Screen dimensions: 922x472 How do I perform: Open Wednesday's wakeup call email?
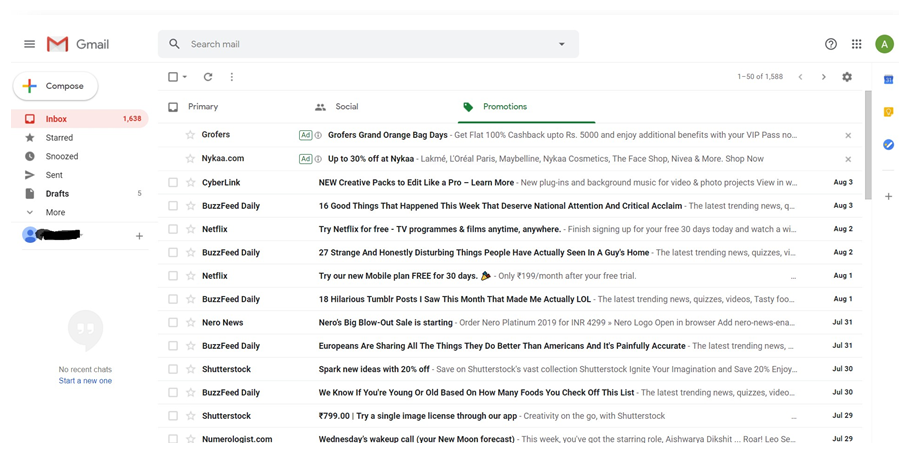(510, 438)
